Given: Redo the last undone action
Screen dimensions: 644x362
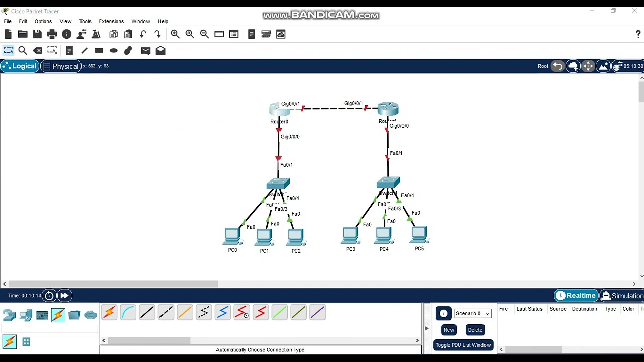Looking at the screenshot, I should pyautogui.click(x=157, y=34).
